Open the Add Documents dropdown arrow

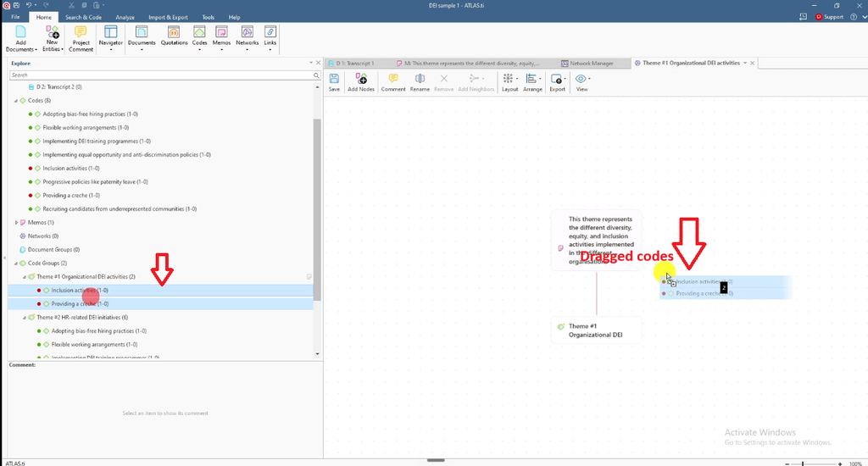[x=36, y=50]
